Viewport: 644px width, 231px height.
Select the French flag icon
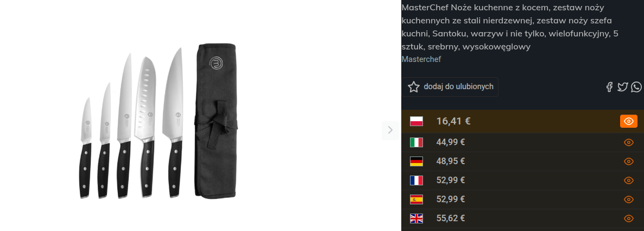click(416, 180)
